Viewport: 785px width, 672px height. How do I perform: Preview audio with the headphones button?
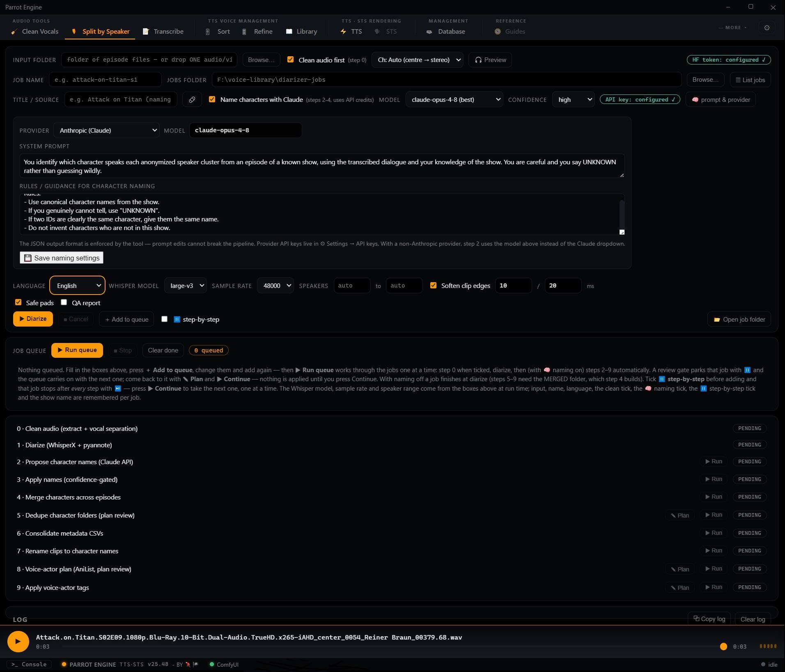[490, 60]
